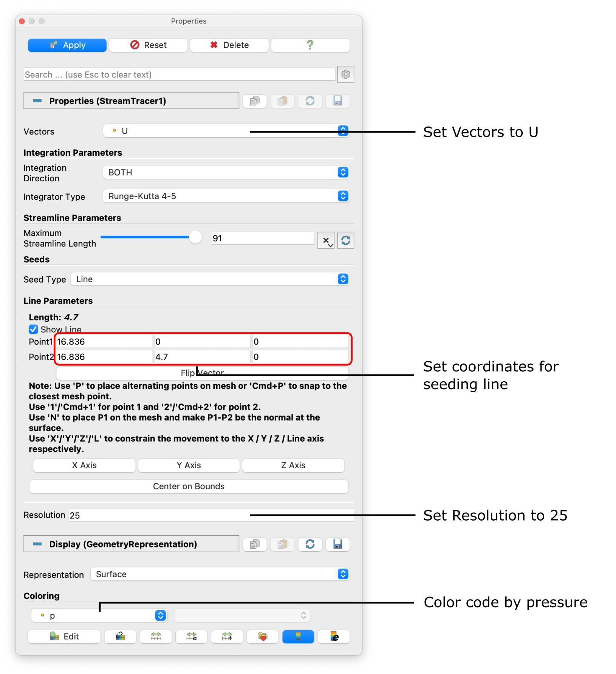
Task: Collapse the Properties (StreamTracer1) section
Action: click(37, 100)
